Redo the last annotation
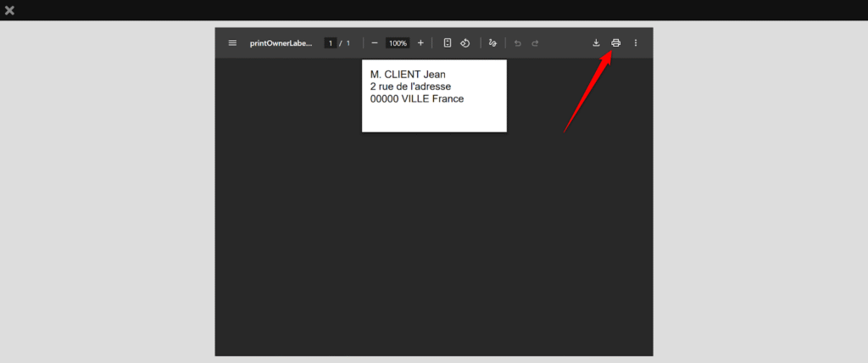Screen dimensions: 868x363 point(535,43)
